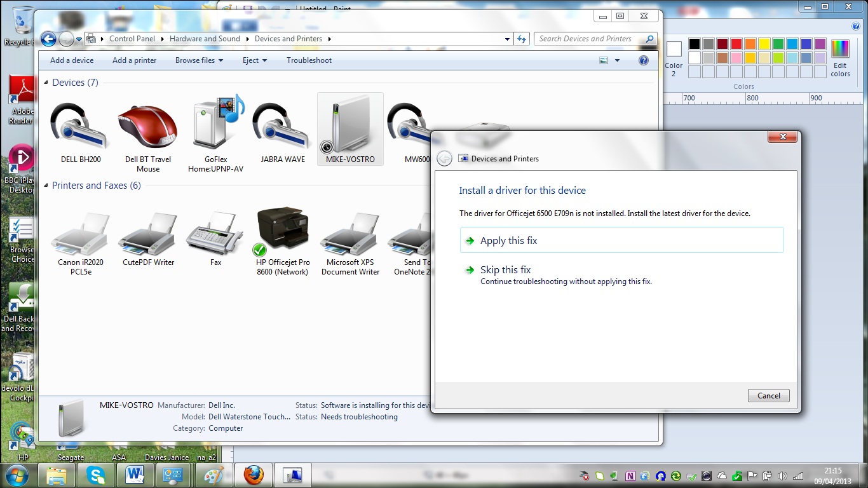Go back in Devices and Printers window

click(x=49, y=39)
